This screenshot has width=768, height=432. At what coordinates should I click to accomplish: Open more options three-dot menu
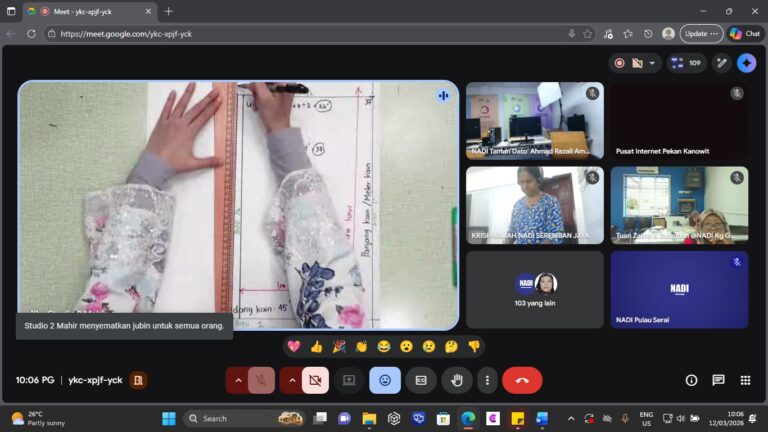487,380
